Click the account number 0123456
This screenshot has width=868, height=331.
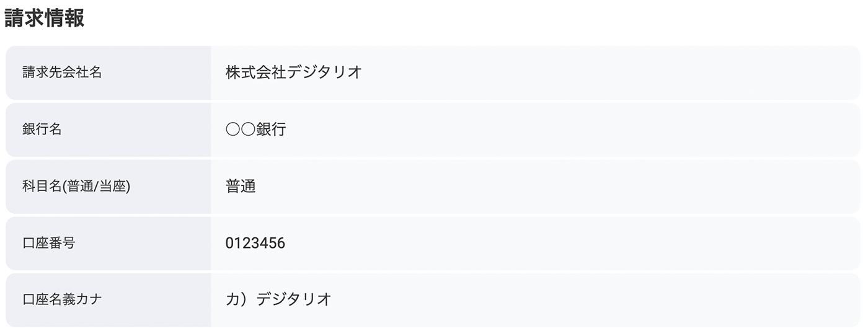(255, 243)
